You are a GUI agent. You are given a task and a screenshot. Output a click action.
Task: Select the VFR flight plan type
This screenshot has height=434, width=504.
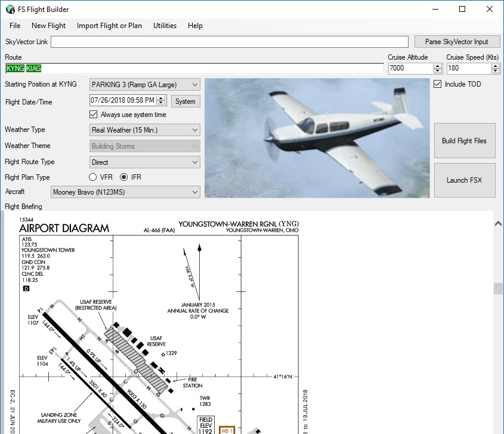coord(93,177)
